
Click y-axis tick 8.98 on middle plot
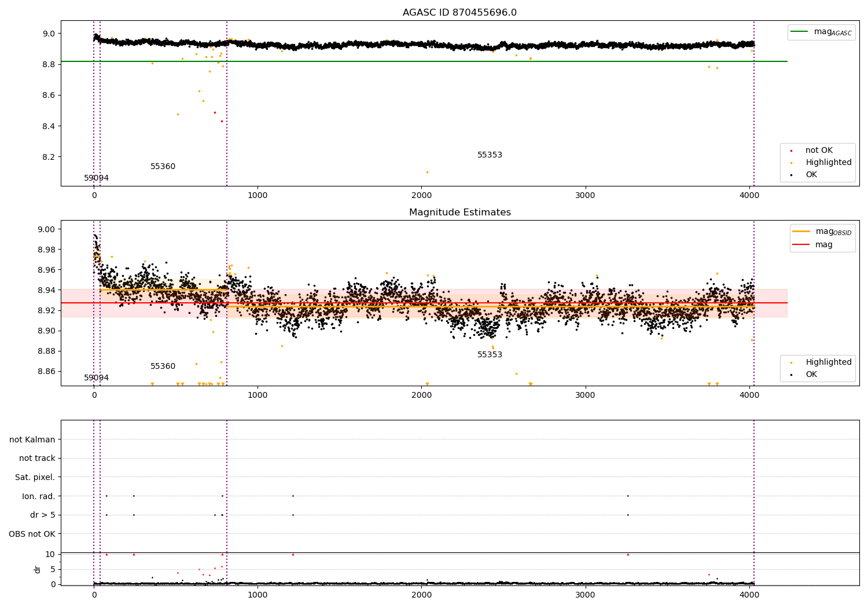(47, 250)
